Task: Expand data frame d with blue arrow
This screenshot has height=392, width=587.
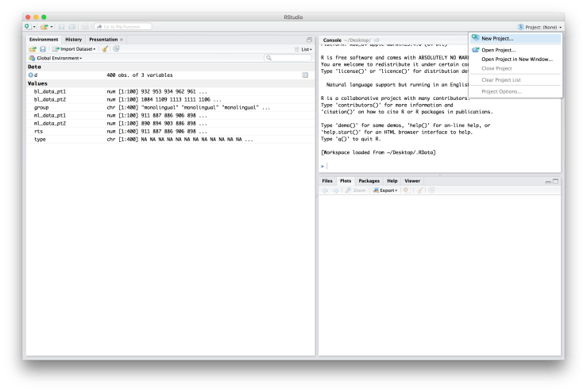Action: click(31, 75)
